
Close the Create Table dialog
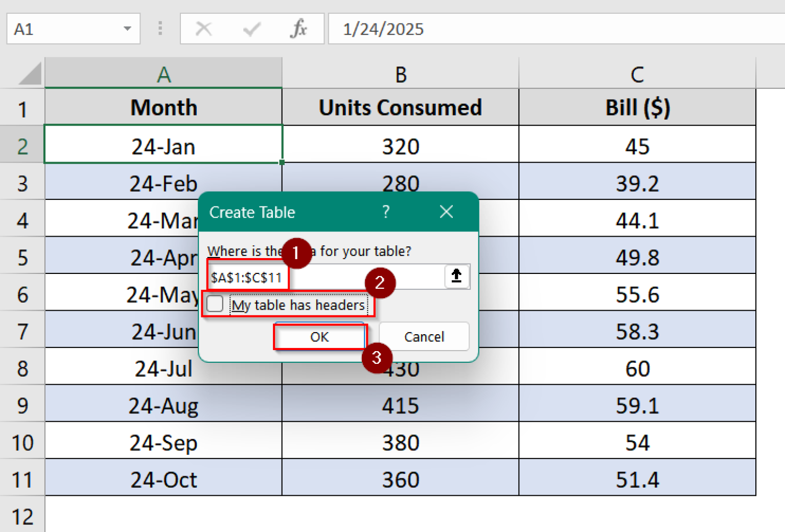tap(446, 212)
